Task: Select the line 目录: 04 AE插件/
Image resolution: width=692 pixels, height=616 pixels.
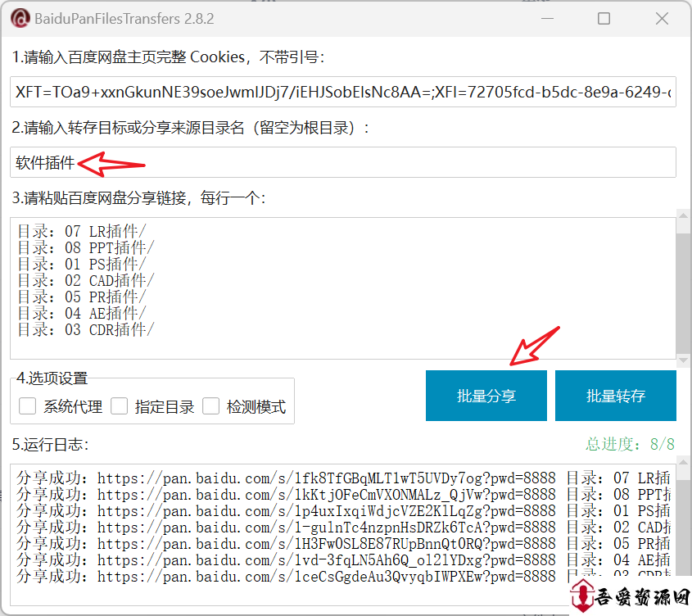Action: (x=82, y=313)
